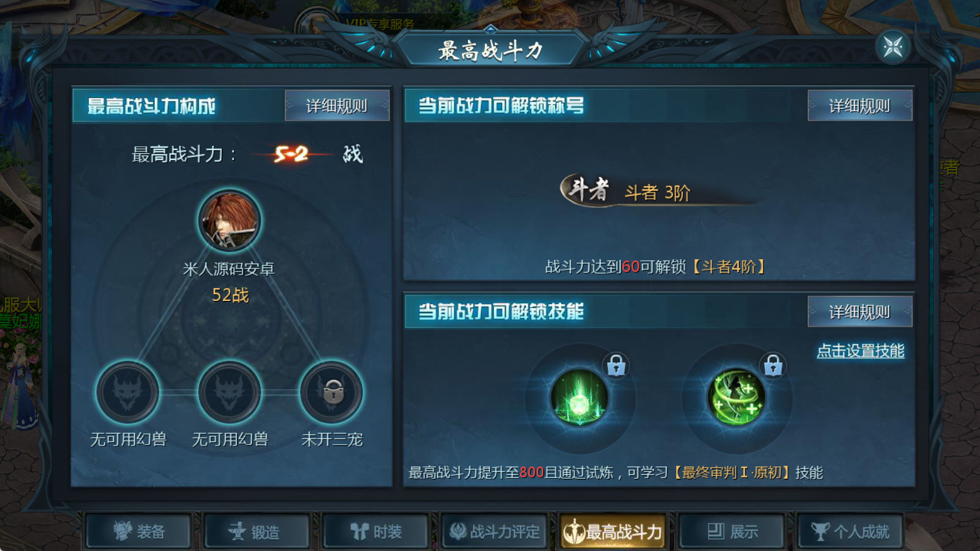Open the 时装 tab
Screen dimensions: 980x551
click(376, 531)
